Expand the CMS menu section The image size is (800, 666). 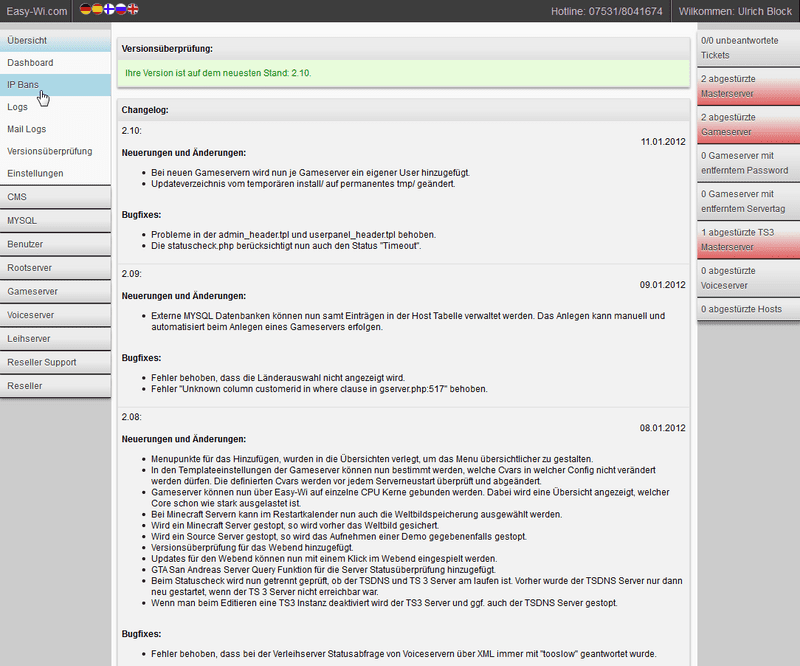(55, 197)
